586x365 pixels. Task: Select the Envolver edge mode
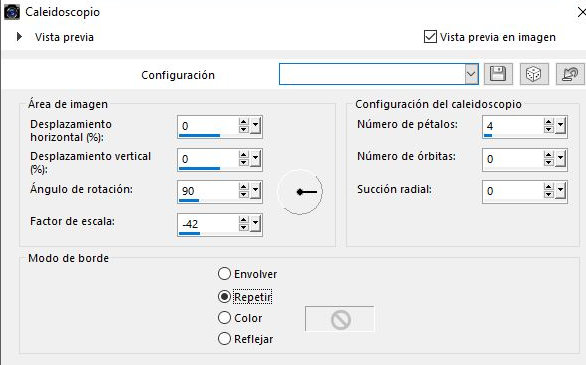[x=224, y=274]
